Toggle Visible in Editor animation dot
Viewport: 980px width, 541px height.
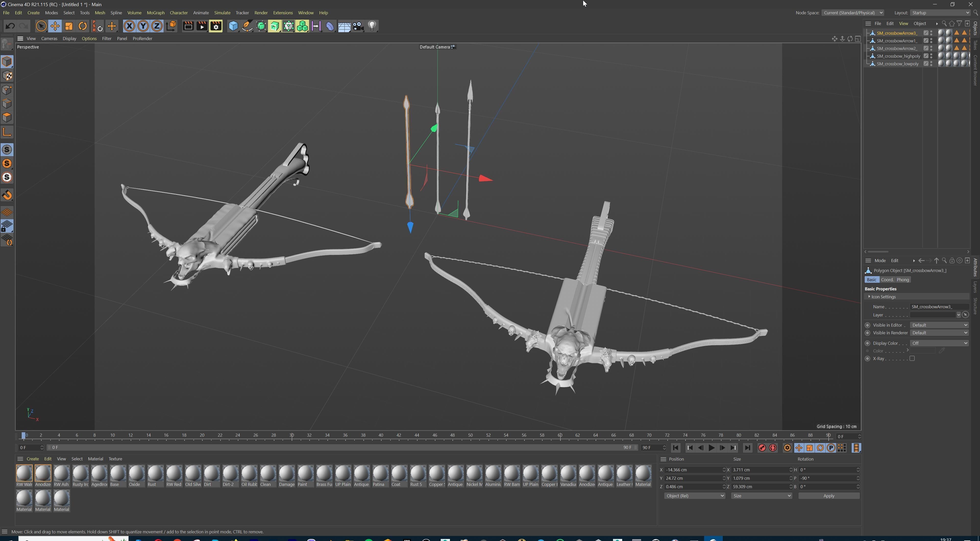[x=867, y=325]
